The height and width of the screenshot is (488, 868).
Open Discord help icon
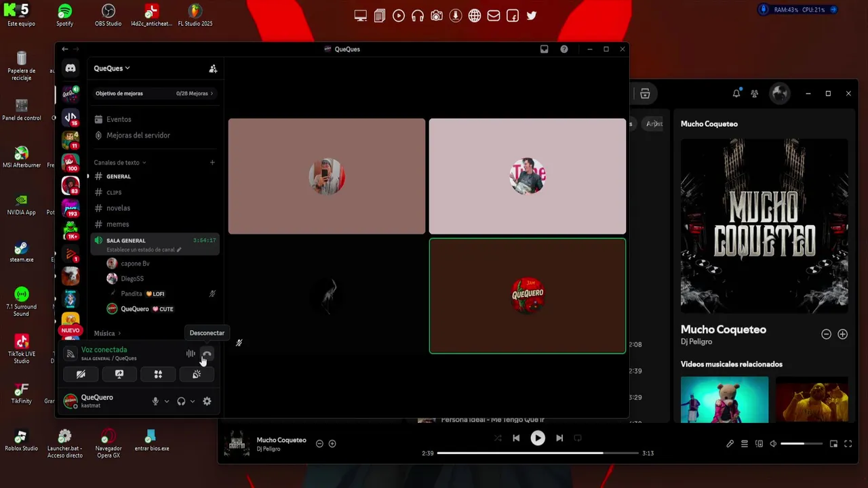pos(564,49)
